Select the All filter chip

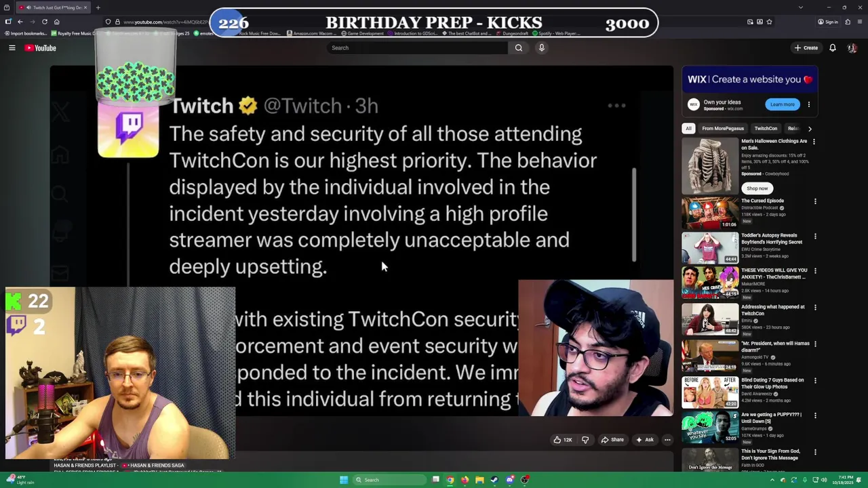pyautogui.click(x=688, y=129)
